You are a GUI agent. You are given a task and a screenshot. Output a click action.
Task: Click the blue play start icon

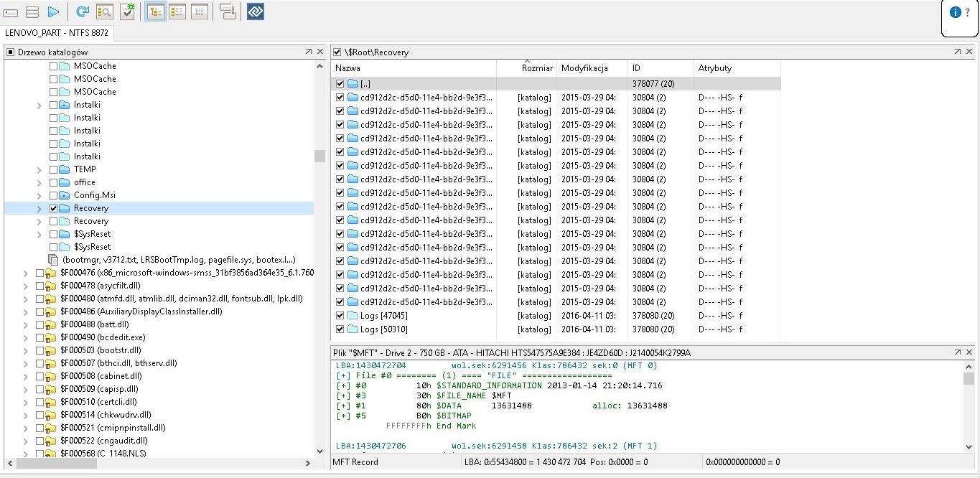(x=53, y=12)
